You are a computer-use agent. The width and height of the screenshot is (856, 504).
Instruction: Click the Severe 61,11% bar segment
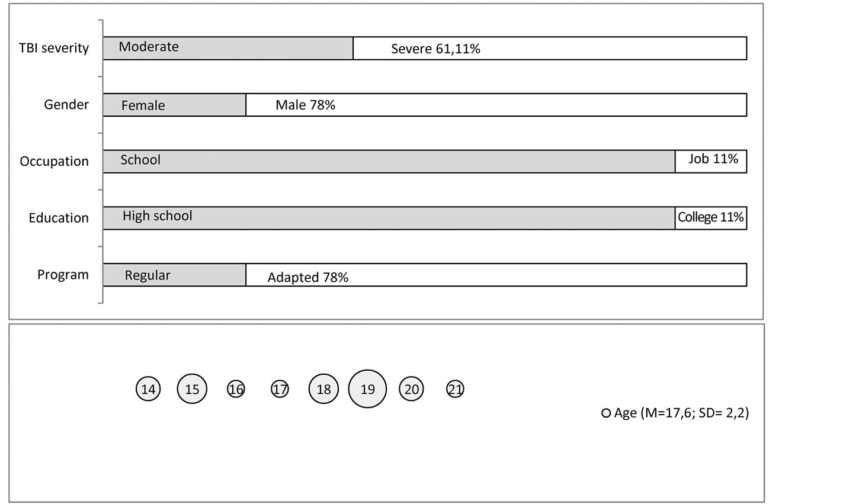click(550, 48)
